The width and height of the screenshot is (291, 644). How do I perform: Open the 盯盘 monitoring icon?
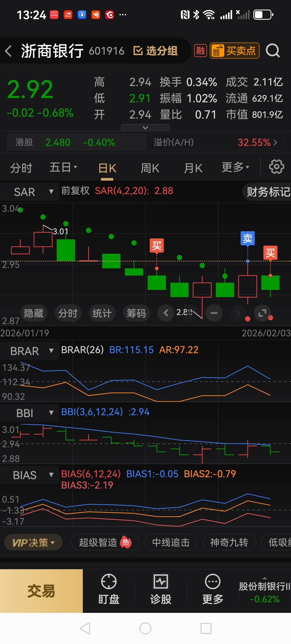(109, 589)
